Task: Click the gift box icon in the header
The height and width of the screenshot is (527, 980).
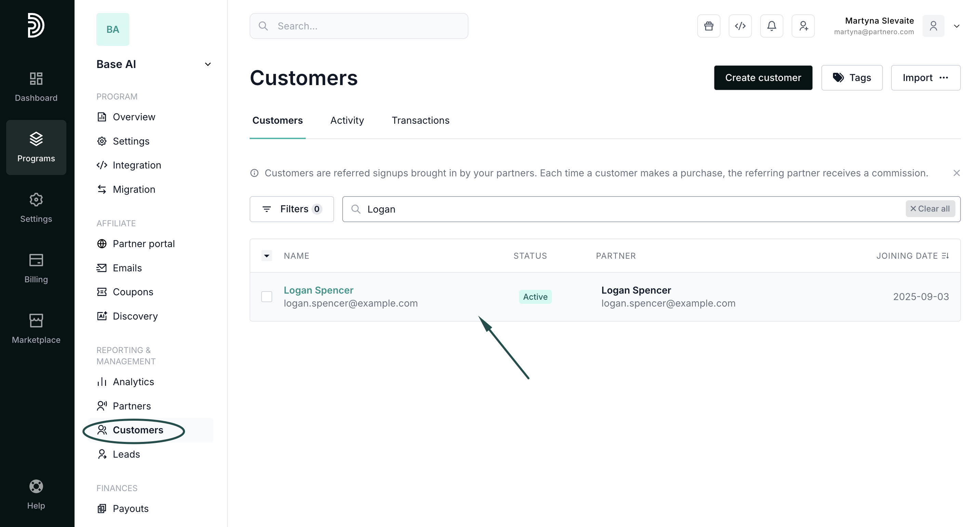Action: (708, 26)
